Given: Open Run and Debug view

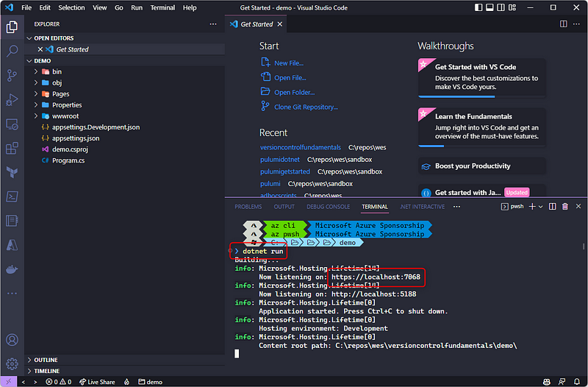Looking at the screenshot, I should (12, 100).
